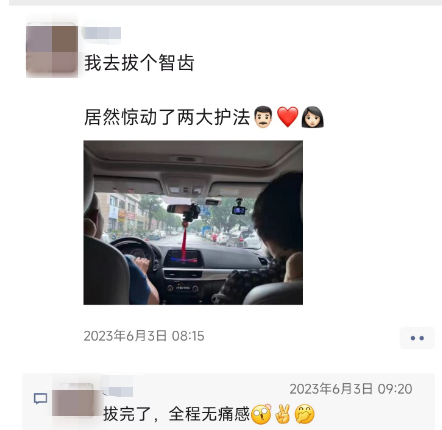Select the post text 我去拔个智齿
The image size is (442, 430).
[x=139, y=63]
